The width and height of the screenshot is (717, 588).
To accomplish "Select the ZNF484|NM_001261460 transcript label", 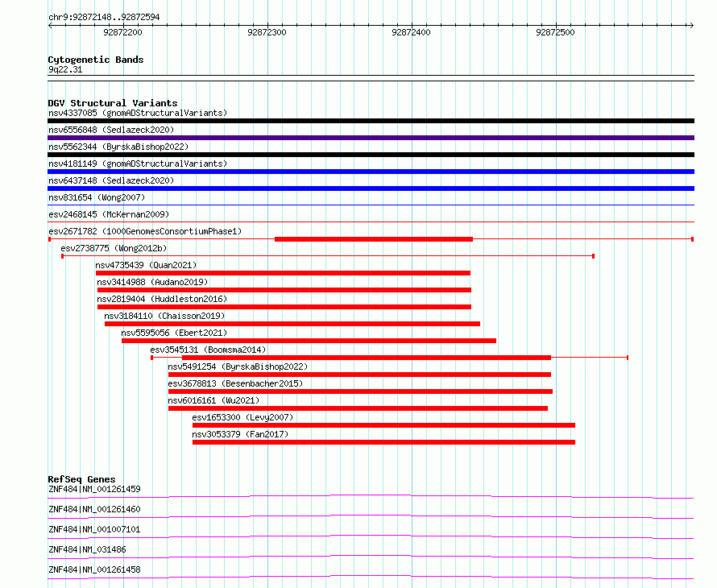I will point(94,509).
